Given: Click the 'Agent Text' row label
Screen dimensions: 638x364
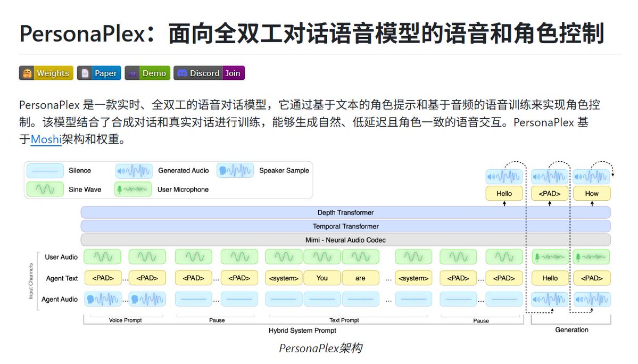Looking at the screenshot, I should point(62,279).
